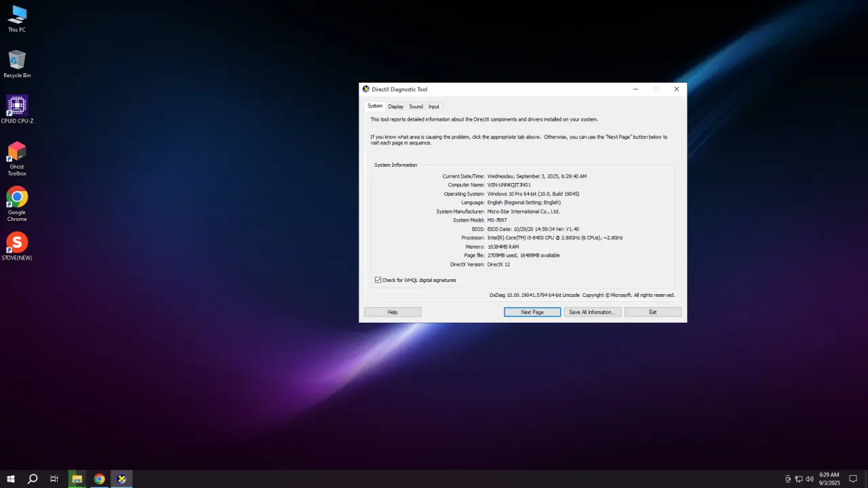Click the Meet Now tray icon

pos(788,479)
